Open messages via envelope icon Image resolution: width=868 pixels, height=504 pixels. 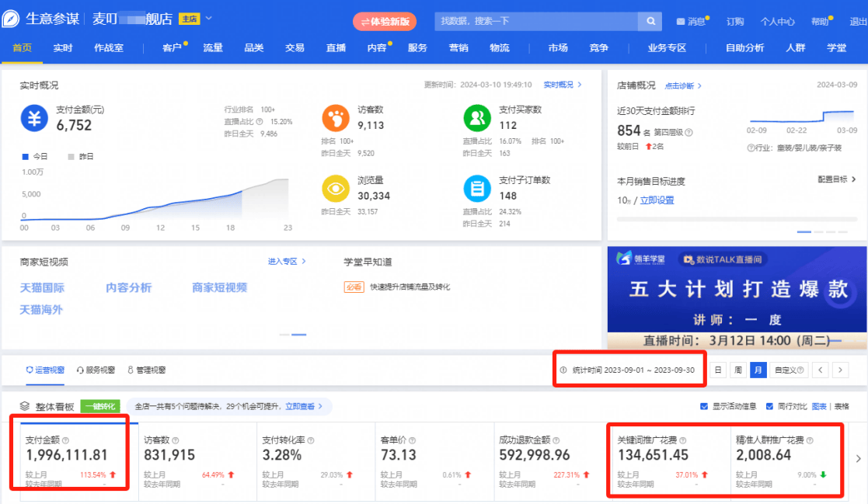click(x=681, y=22)
